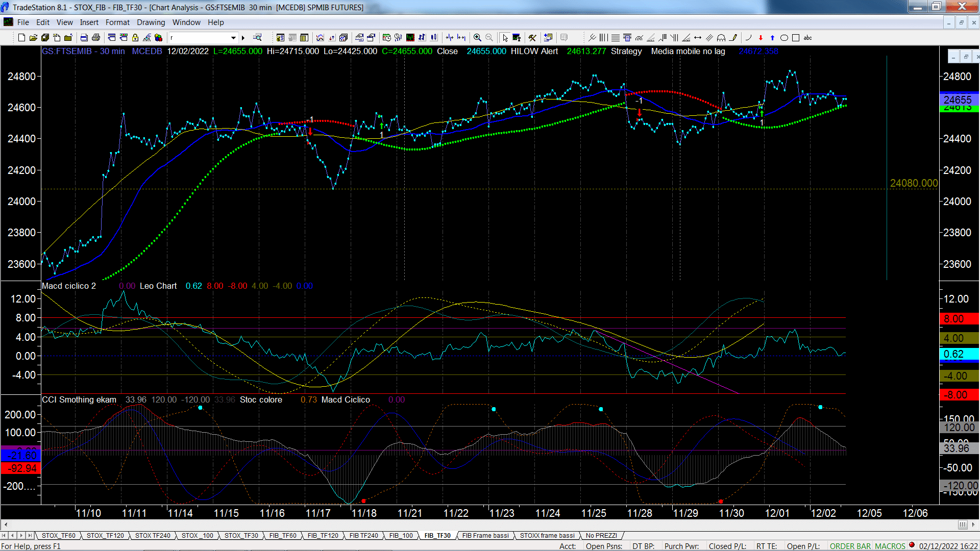Select the ellipse drawing tool
The width and height of the screenshot is (980, 551).
point(784,38)
